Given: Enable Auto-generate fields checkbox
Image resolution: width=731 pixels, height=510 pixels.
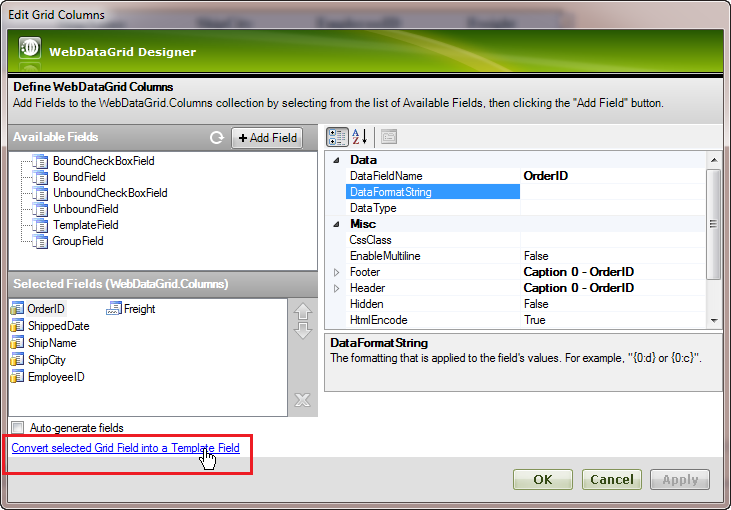Looking at the screenshot, I should [x=17, y=428].
